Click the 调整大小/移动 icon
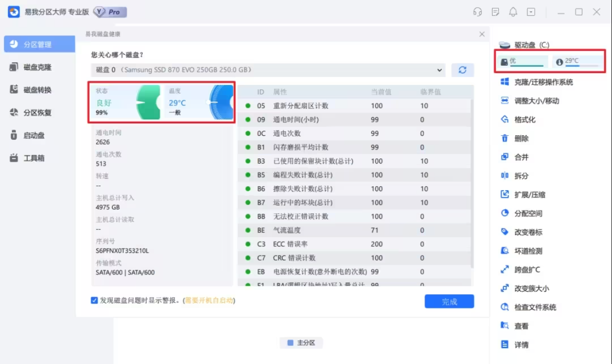This screenshot has height=364, width=612. 504,101
